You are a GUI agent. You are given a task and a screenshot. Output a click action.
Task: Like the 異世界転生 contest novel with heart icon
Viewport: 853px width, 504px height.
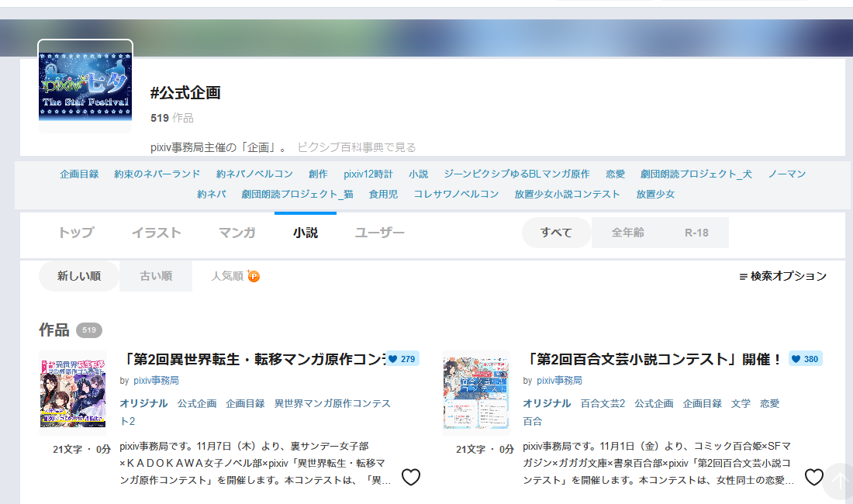click(x=411, y=477)
